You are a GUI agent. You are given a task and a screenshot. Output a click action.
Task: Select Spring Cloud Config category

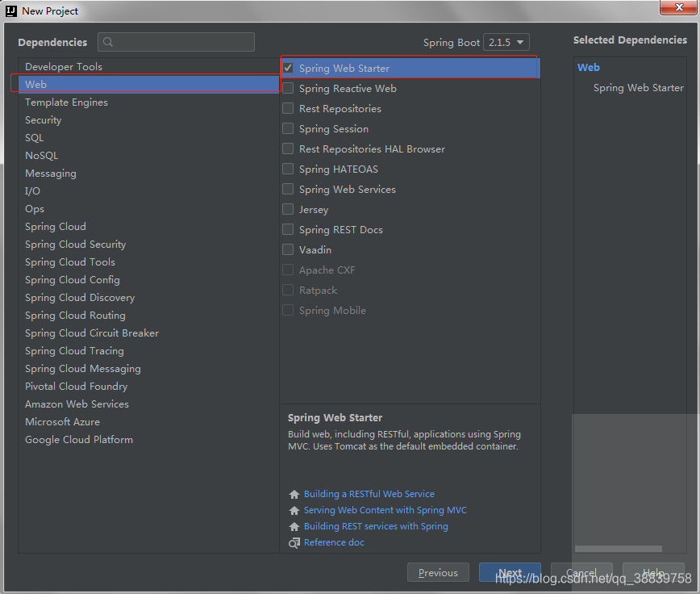click(148, 279)
